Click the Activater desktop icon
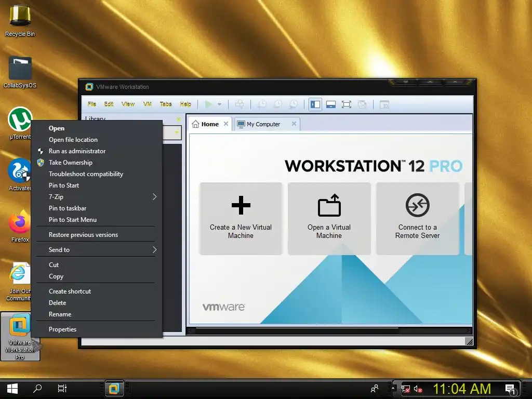 [x=20, y=175]
